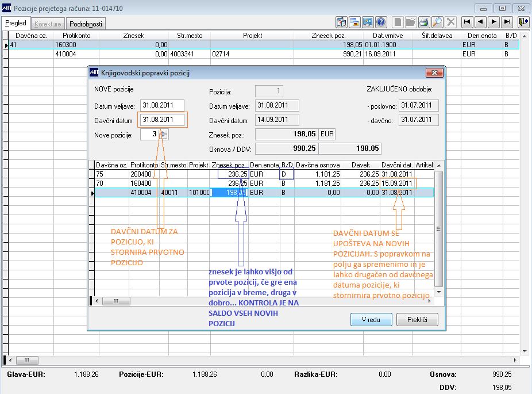Click the Datum veljave field under NOVE pozicije
Screen dimensions: 532x394
(x=162, y=105)
